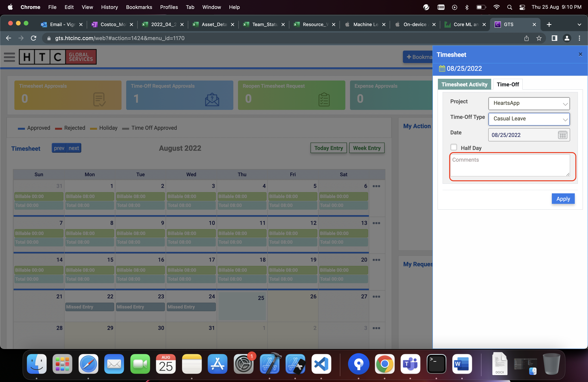Click the Time-Off Request Approvals envelope icon

212,99
